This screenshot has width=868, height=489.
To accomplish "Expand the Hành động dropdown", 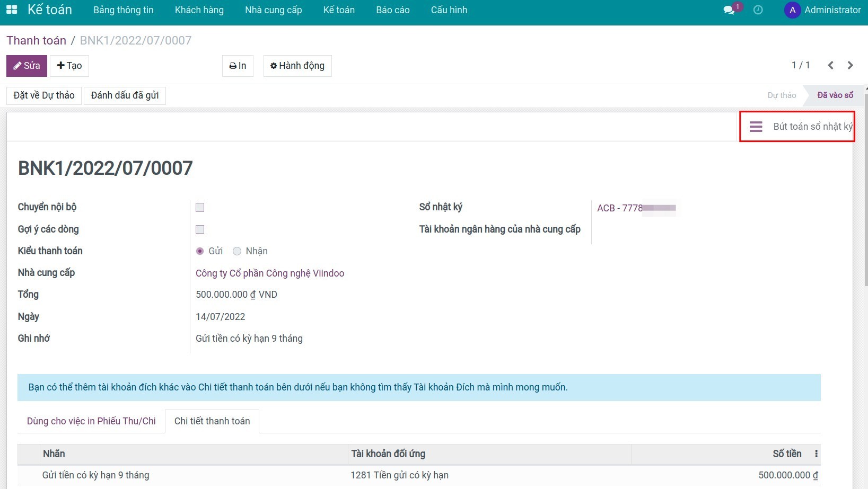I will (x=297, y=66).
